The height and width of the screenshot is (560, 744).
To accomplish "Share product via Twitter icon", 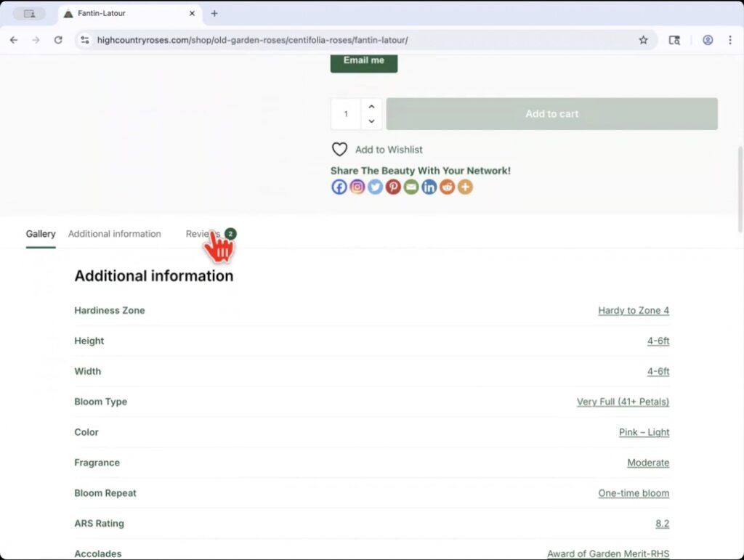I will point(375,187).
